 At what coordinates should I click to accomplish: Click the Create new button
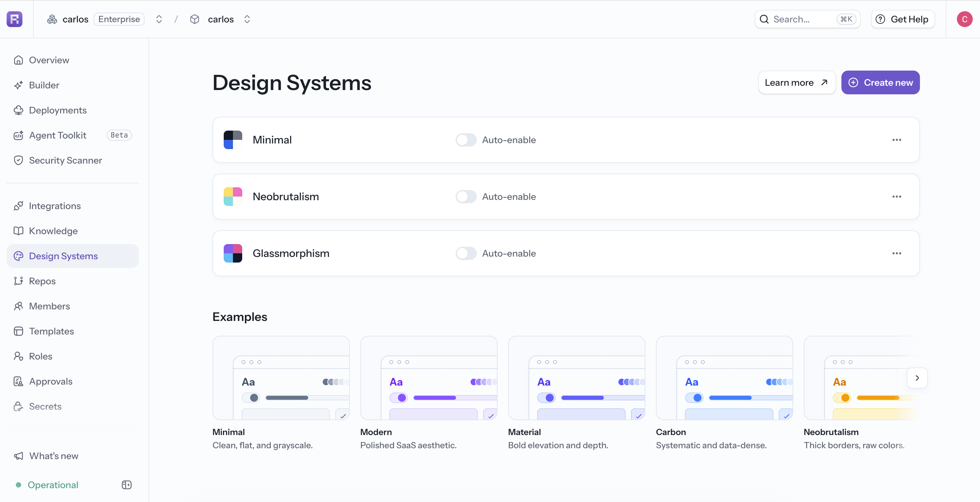880,82
